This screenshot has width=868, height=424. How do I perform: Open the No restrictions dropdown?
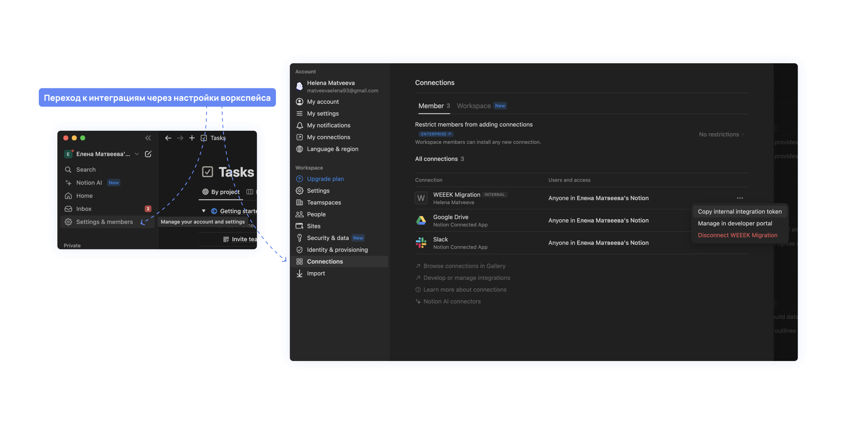point(721,134)
